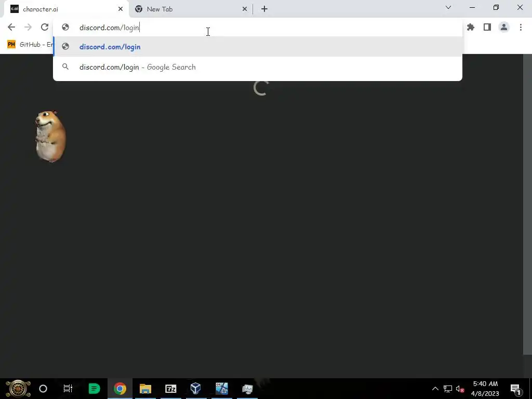Close the New Tab tab
This screenshot has width=532, height=399.
click(245, 9)
